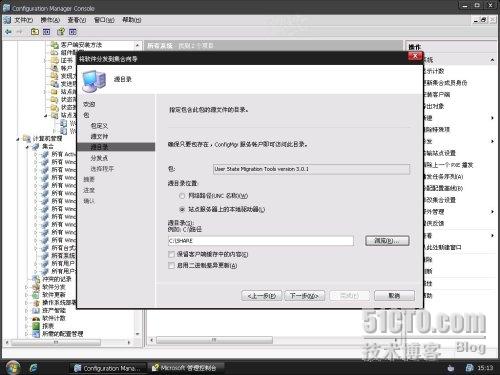The image size is (500, 375).
Task: Select the 客户端安装方法 icon in the tree
Action: tap(55, 44)
